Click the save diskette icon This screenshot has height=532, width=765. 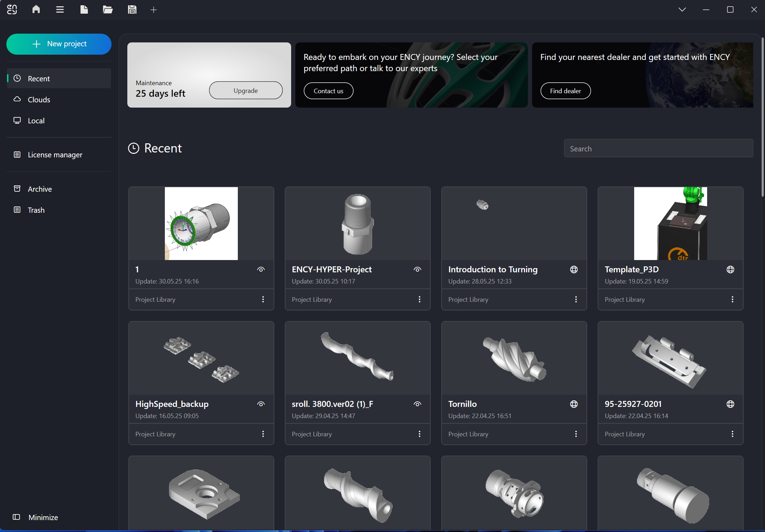tap(132, 9)
